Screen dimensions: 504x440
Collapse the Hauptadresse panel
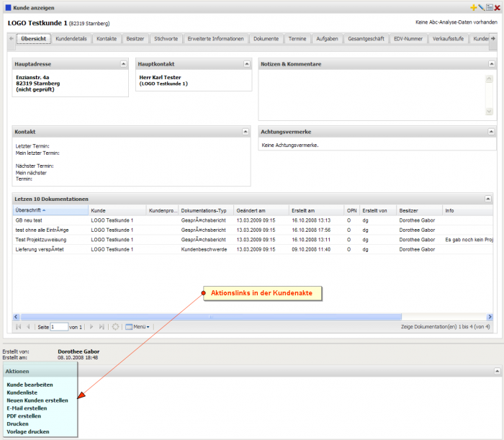click(123, 64)
